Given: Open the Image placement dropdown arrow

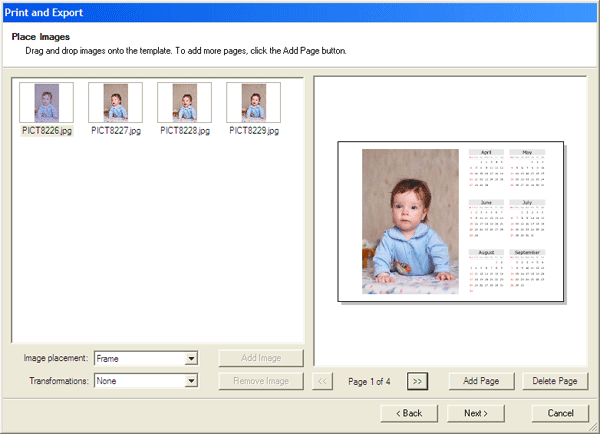Looking at the screenshot, I should click(x=191, y=359).
